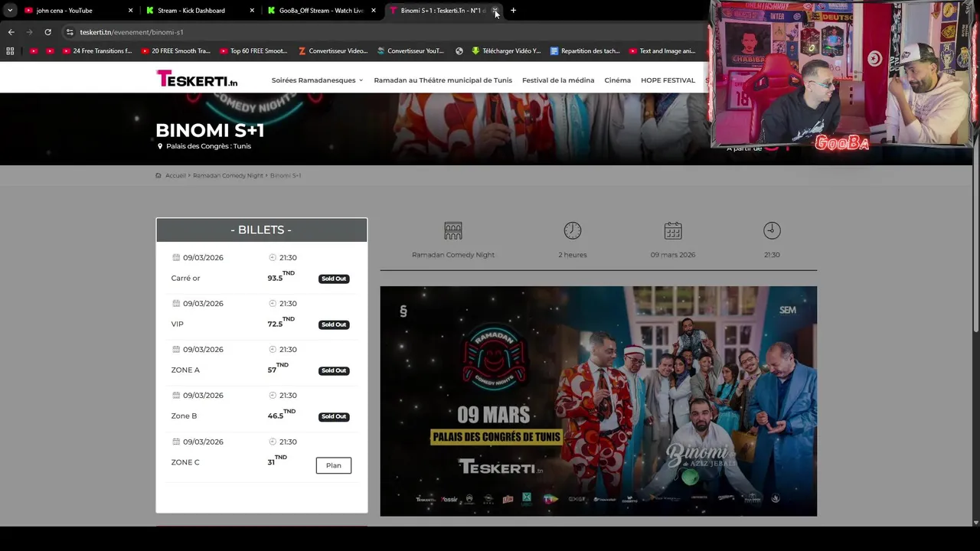980x551 pixels.
Task: Click the clock icon in the ZONE C row
Action: pyautogui.click(x=273, y=442)
